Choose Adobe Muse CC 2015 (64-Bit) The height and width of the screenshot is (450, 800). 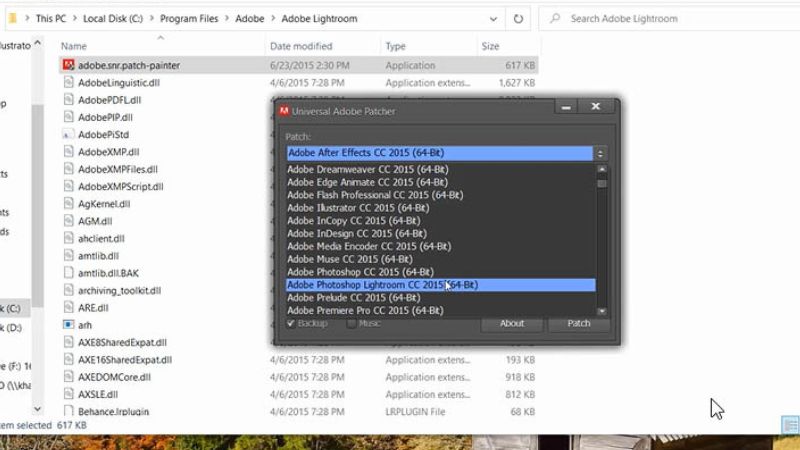pos(440,259)
